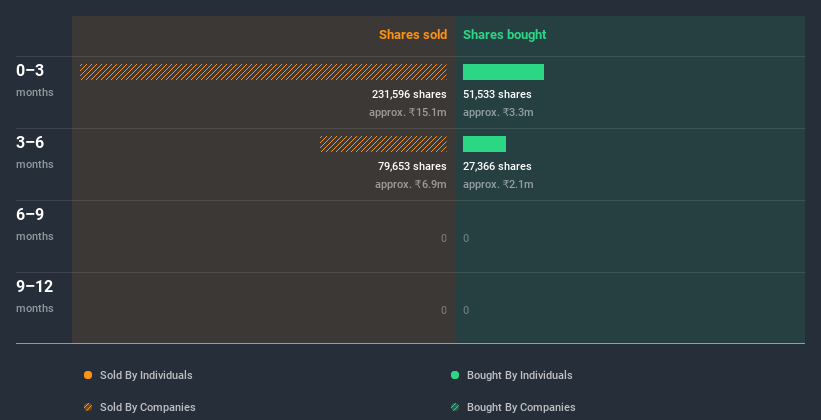The image size is (821, 420).
Task: Select the Bought By Companies legend label
Action: pos(521,407)
